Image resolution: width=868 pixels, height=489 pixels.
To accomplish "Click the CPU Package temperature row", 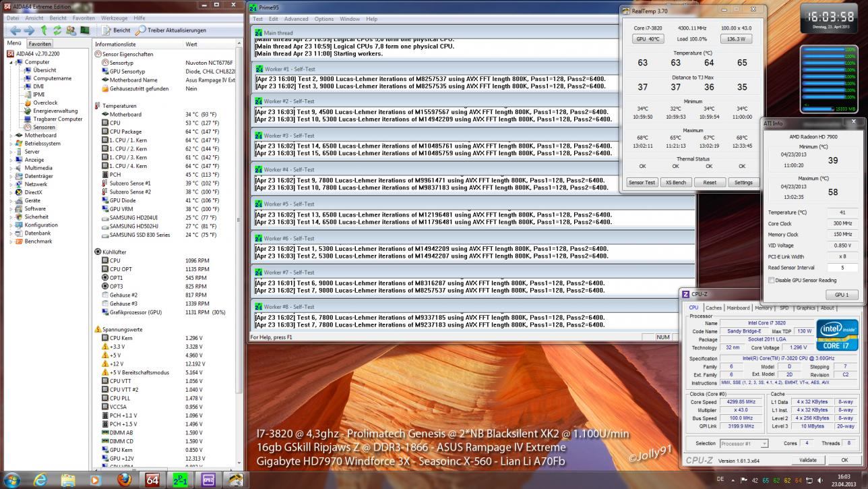I will point(164,132).
